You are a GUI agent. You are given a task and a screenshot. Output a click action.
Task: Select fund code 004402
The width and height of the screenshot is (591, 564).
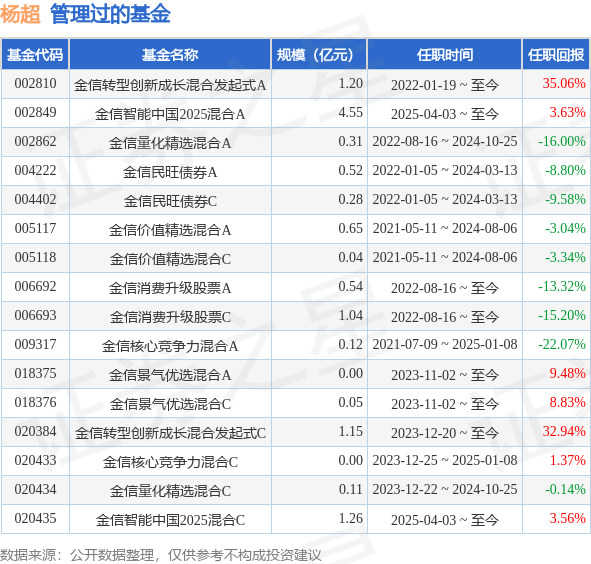pyautogui.click(x=35, y=199)
